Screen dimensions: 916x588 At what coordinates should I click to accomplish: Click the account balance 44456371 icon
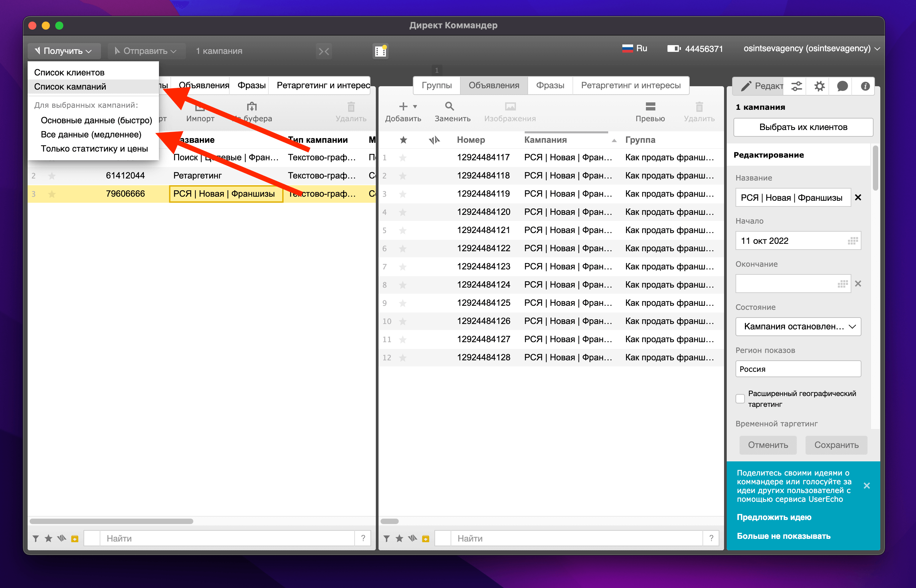coord(674,48)
